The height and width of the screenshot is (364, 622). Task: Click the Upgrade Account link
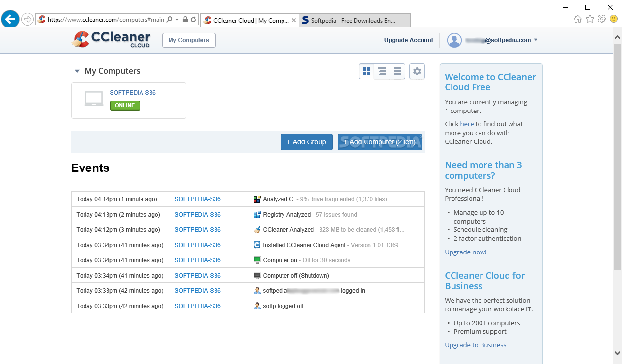coord(409,40)
